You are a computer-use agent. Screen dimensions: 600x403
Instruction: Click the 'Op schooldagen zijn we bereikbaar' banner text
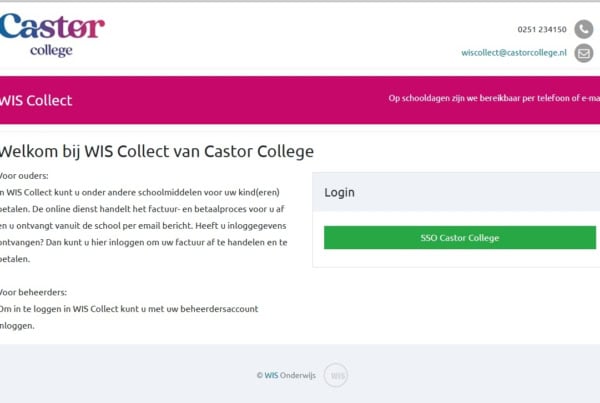pyautogui.click(x=494, y=98)
